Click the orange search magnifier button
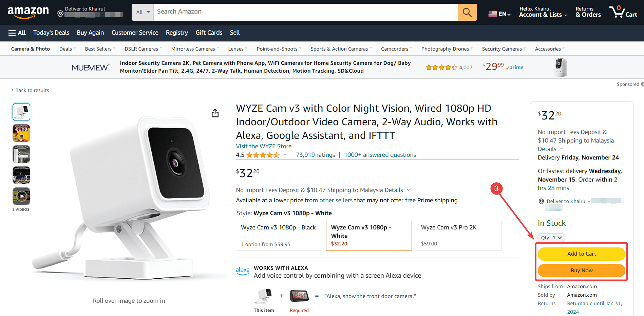644x316 pixels. pyautogui.click(x=467, y=12)
